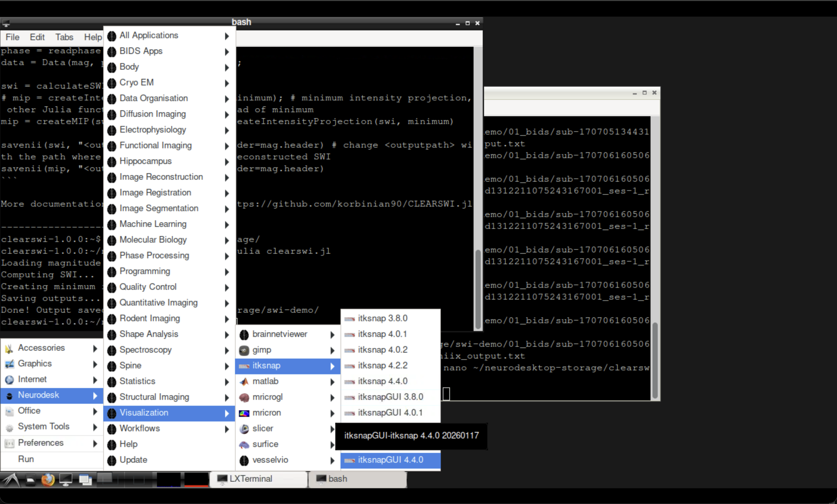The width and height of the screenshot is (837, 504).
Task: Click the Office category icon
Action: tap(9, 411)
